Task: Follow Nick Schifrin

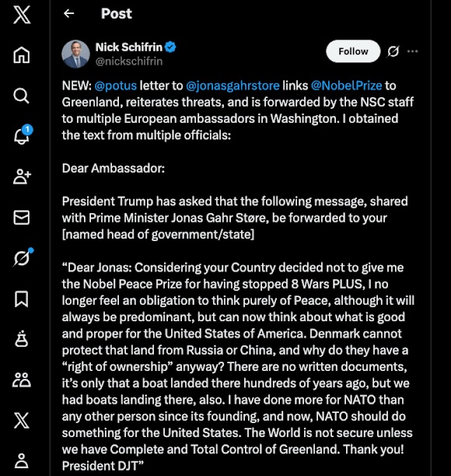Action: tap(353, 51)
